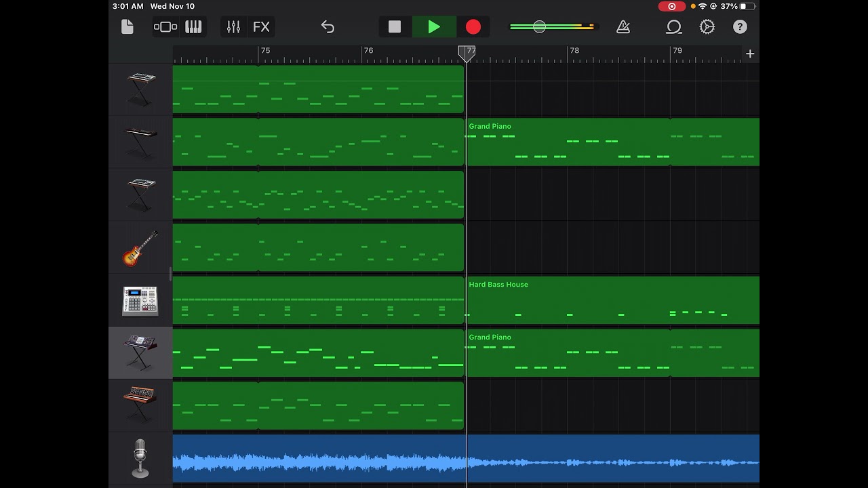Tap the Wi-Fi status icon

click(x=703, y=6)
